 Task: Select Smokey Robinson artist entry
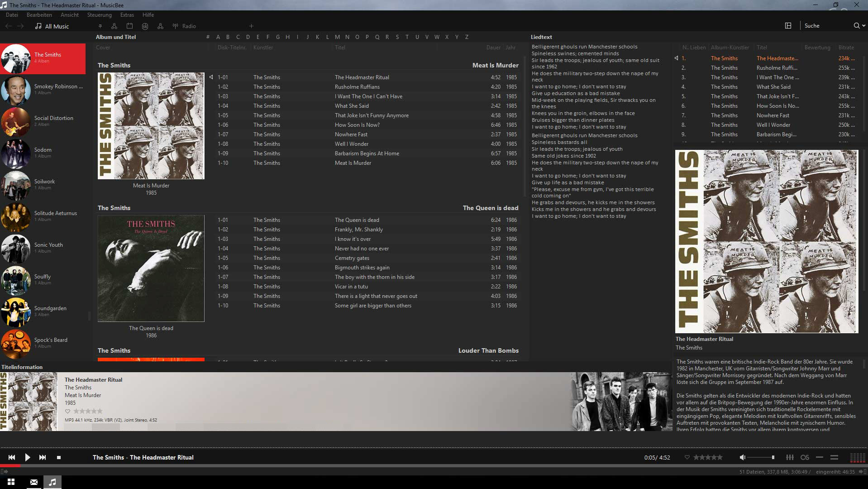click(43, 90)
